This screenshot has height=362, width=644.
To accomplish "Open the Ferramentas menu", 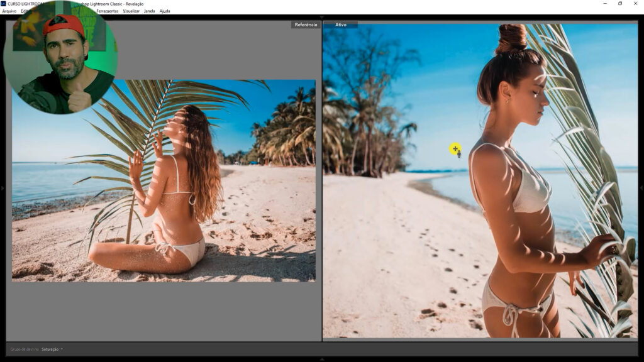I will tap(107, 11).
